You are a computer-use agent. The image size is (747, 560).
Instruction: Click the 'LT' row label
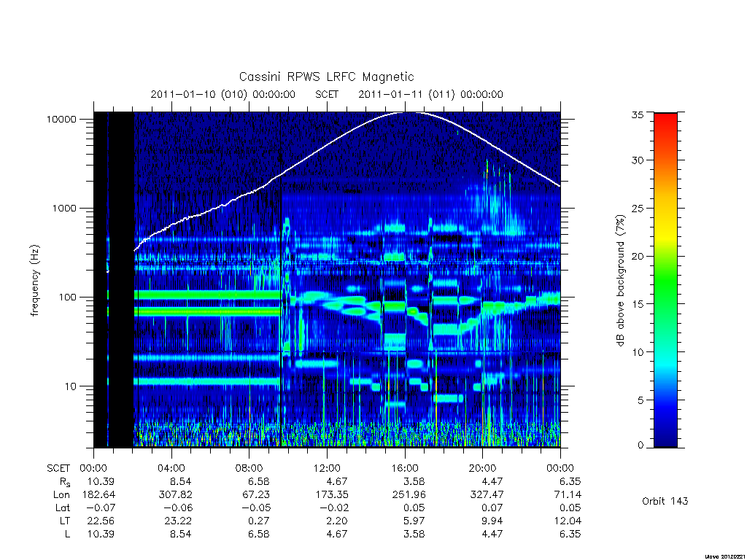(x=65, y=521)
